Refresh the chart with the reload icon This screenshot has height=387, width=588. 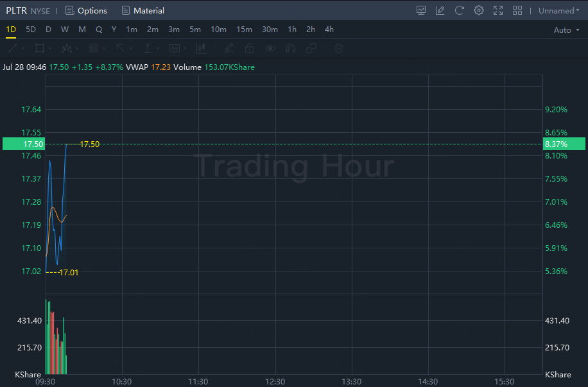(460, 10)
